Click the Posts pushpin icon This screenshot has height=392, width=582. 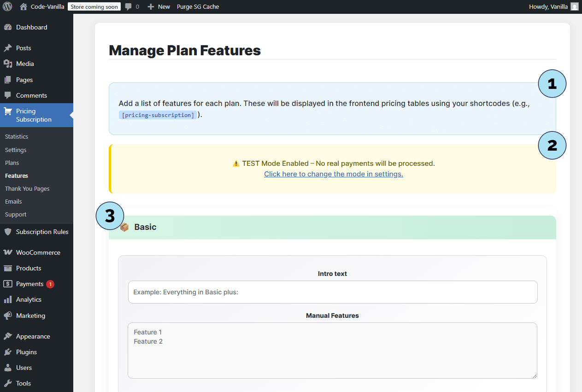pyautogui.click(x=8, y=48)
